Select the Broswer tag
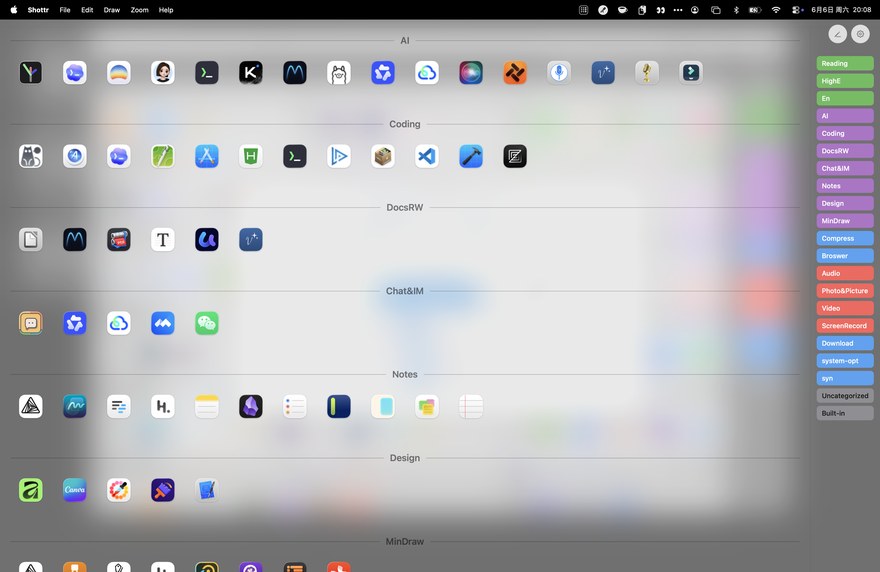880x572 pixels. tap(845, 256)
